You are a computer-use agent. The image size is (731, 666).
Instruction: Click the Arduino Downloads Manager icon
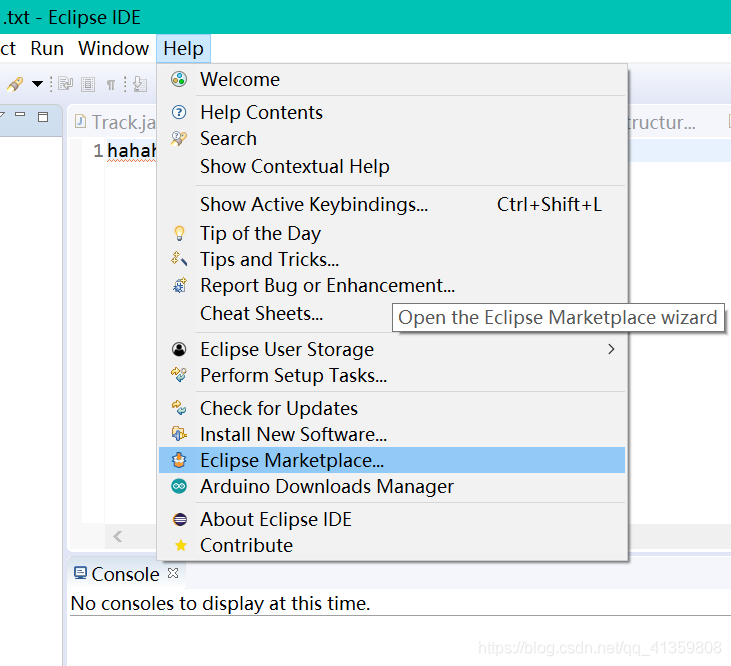pos(179,487)
